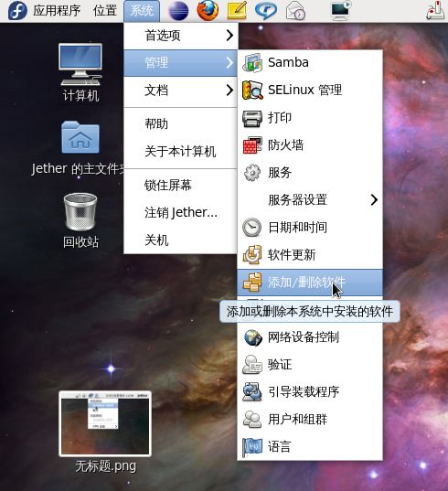Image resolution: width=448 pixels, height=491 pixels.
Task: Select the 管理 label
Action: pyautogui.click(x=156, y=63)
